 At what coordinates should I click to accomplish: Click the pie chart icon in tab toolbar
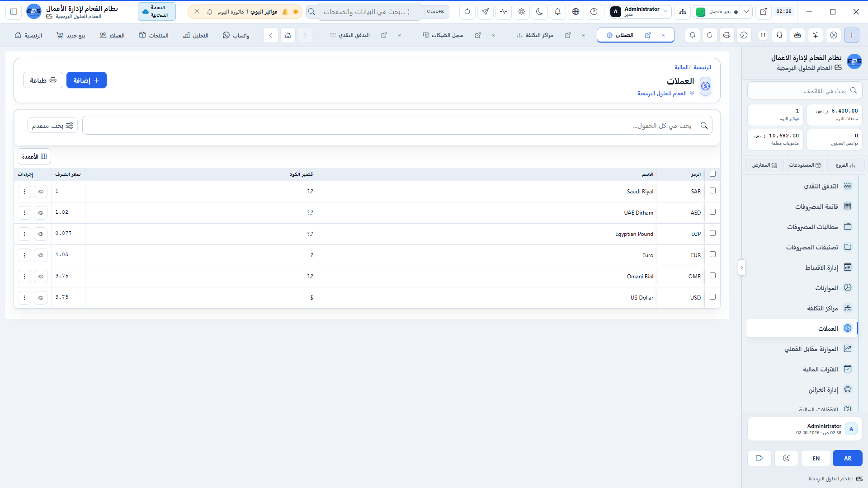pos(744,35)
